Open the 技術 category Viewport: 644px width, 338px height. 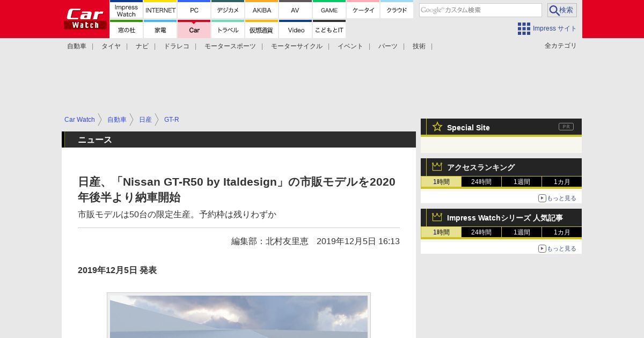coord(419,46)
